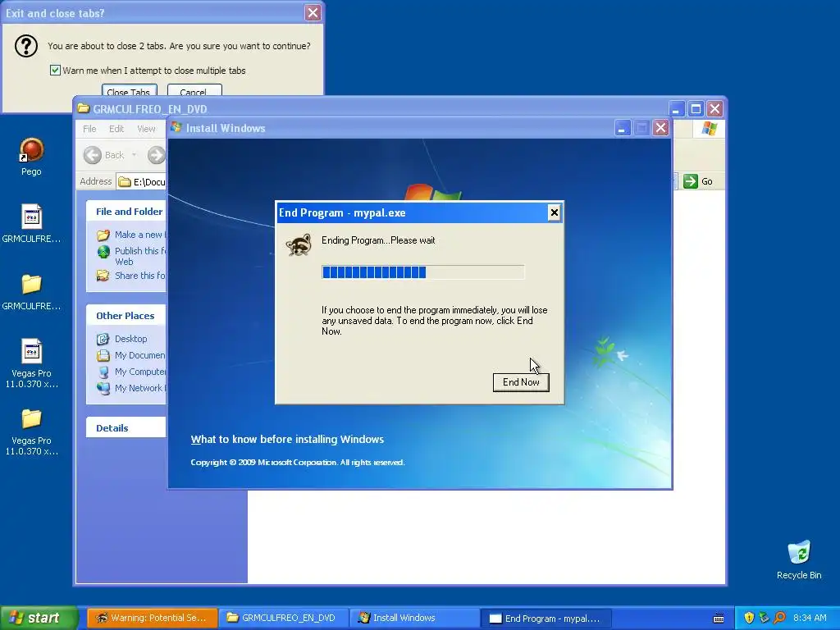This screenshot has height=630, width=840.
Task: Click Windows flag logo in Explorer corner
Action: pyautogui.click(x=709, y=129)
